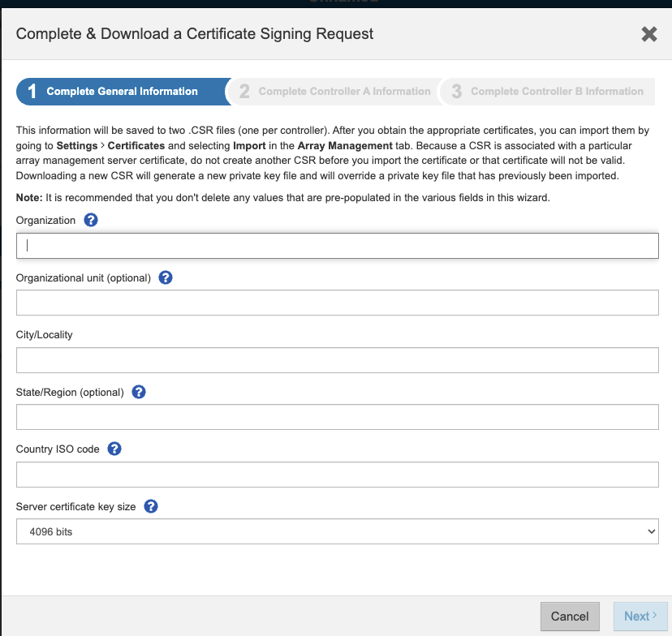Image resolution: width=672 pixels, height=636 pixels.
Task: Focus the Organization text field
Action: (337, 246)
